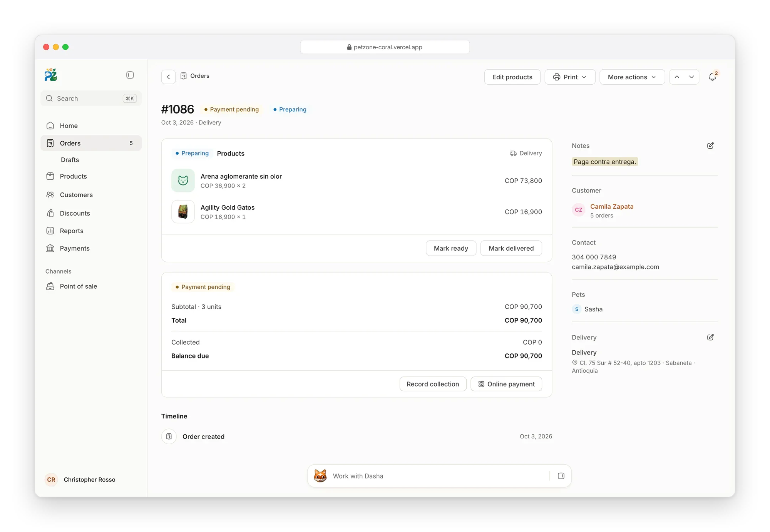Click Record collection button
The width and height of the screenshot is (770, 532).
pos(433,384)
